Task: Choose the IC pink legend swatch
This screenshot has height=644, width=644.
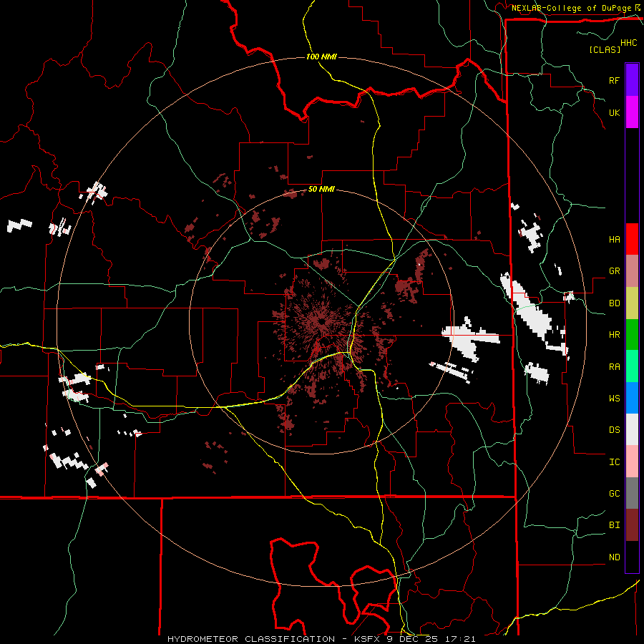Action: 632,462
